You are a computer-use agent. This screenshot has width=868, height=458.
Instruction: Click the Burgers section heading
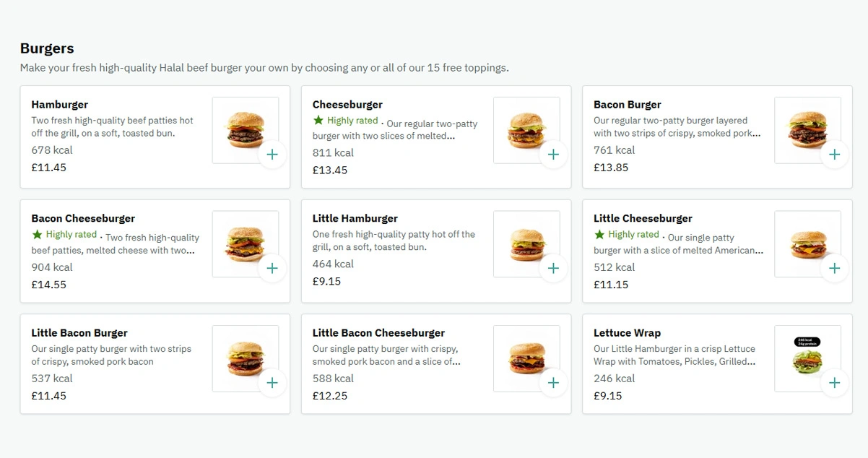(x=47, y=48)
